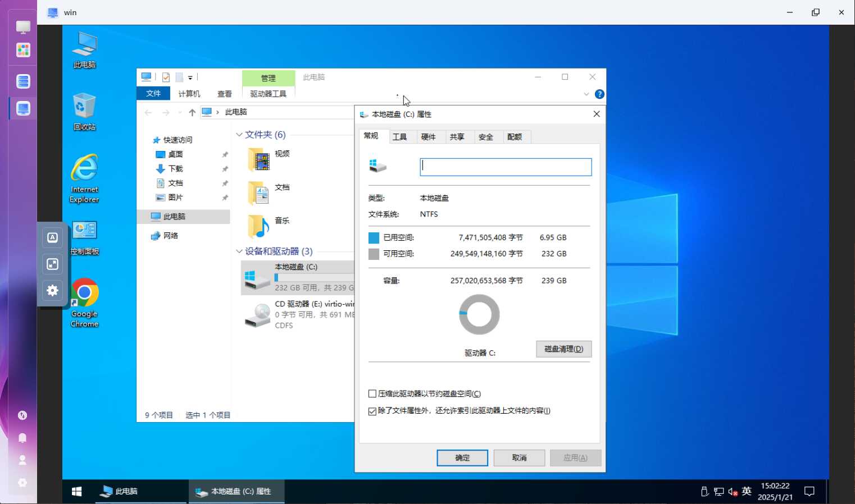The width and height of the screenshot is (855, 504).
Task: Uncheck the file indexing option
Action: pos(372,411)
